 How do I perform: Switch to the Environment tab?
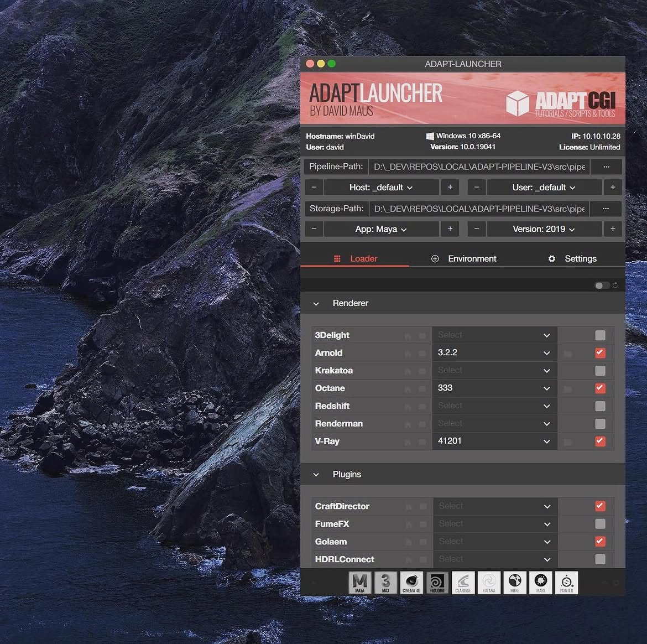click(x=463, y=258)
